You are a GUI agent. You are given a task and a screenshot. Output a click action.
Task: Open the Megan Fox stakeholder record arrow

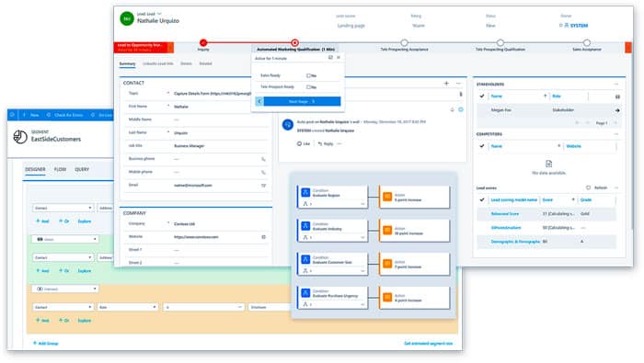(x=617, y=110)
